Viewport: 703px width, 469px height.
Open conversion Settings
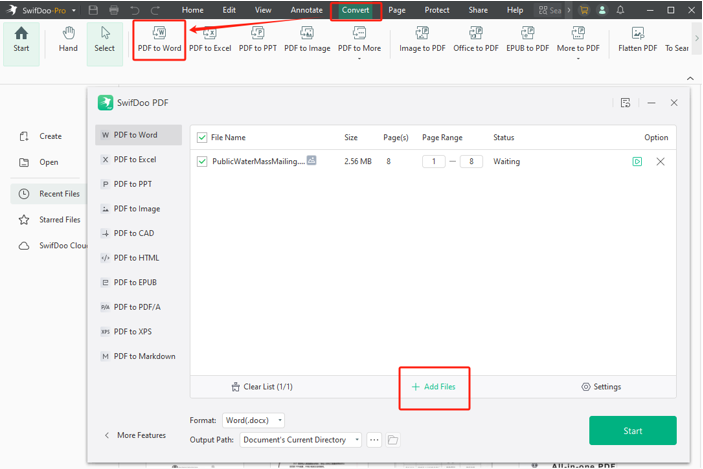pyautogui.click(x=601, y=387)
